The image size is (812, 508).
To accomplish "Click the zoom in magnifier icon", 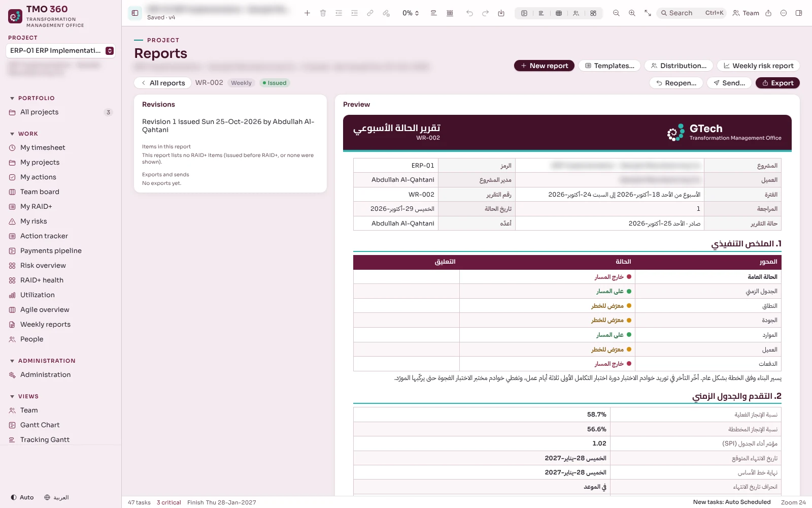I will [x=632, y=13].
